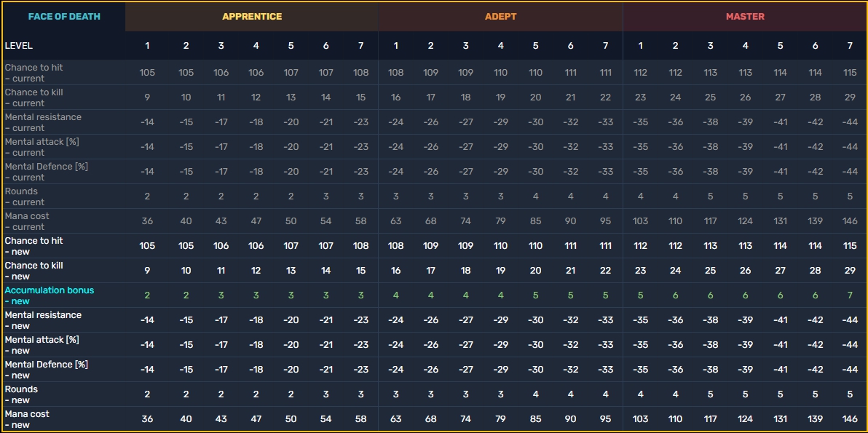The width and height of the screenshot is (868, 433).
Task: Click the 'Mental resistance – current' row label
Action: pos(43,122)
